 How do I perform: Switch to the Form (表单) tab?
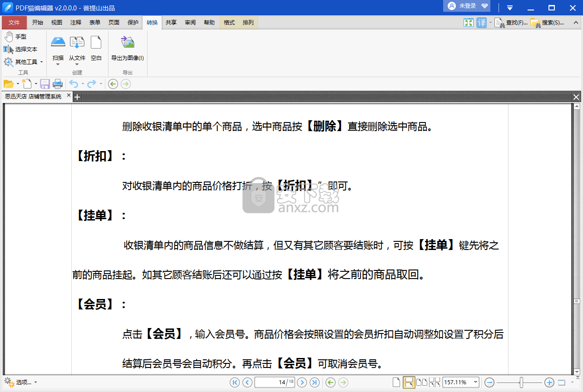point(95,22)
